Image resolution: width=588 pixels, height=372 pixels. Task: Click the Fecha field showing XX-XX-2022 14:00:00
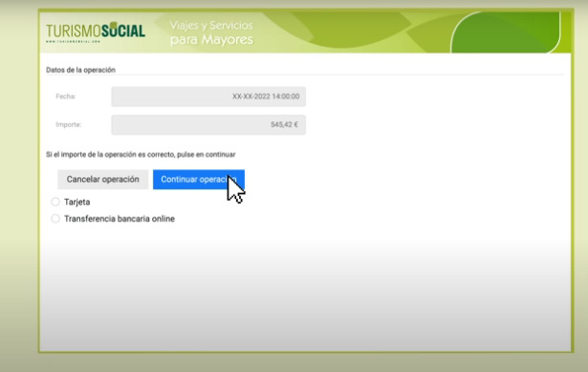point(208,97)
